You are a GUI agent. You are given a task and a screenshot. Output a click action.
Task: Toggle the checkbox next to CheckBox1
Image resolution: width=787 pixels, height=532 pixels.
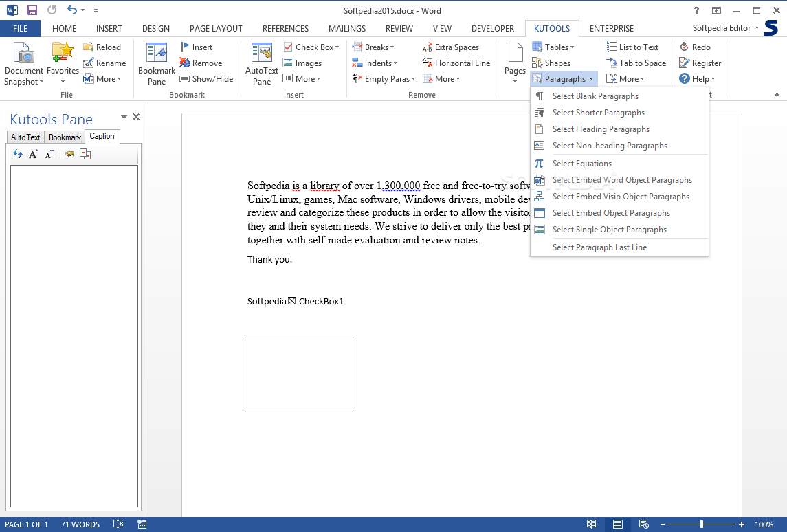tap(292, 301)
